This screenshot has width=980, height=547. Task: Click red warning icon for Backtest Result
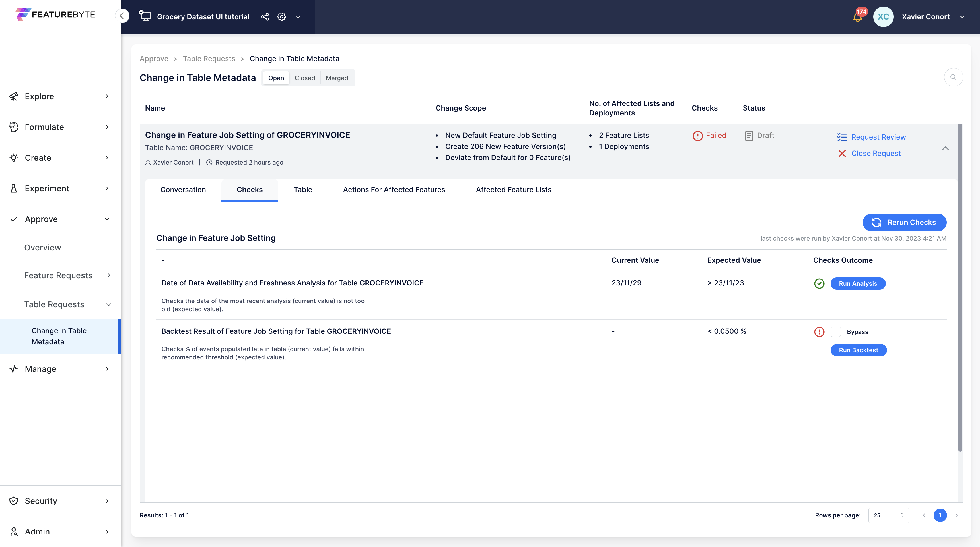[819, 332]
